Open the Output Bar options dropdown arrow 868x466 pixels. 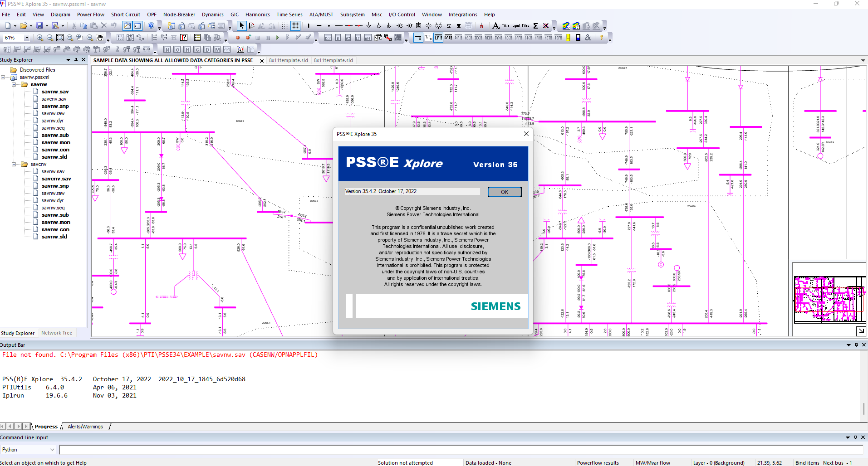848,345
